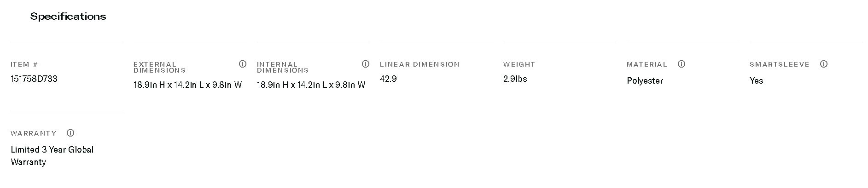Click the Linear Dimension label
The width and height of the screenshot is (868, 188).
[x=419, y=64]
